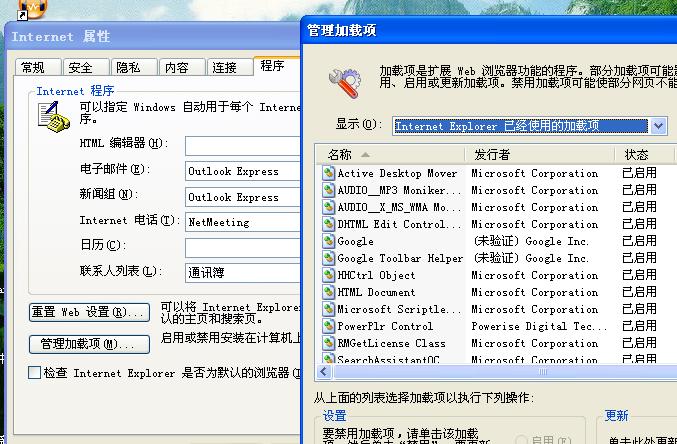This screenshot has height=444, width=677.
Task: Click the Internet 电话 NetMeeting field
Action: [243, 222]
